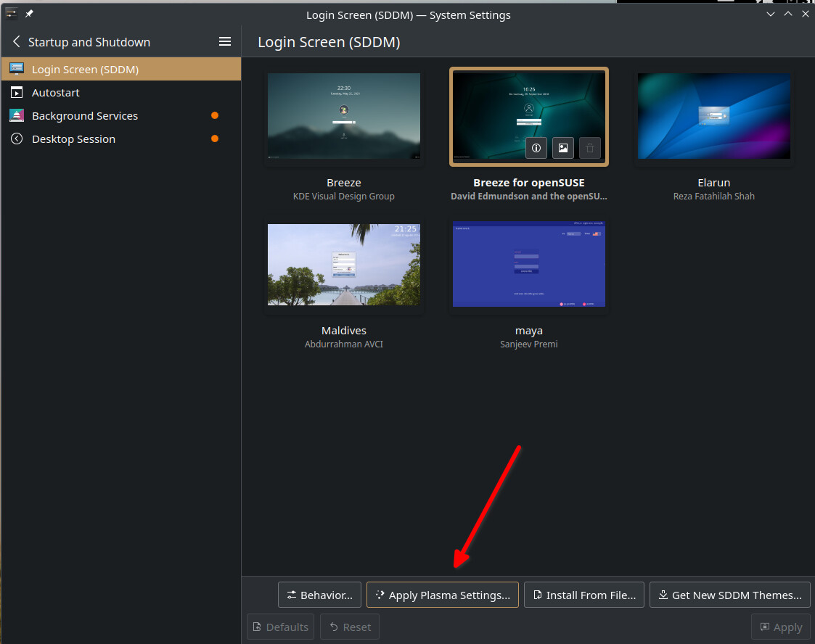Click the pin icon in title bar

[x=29, y=14]
